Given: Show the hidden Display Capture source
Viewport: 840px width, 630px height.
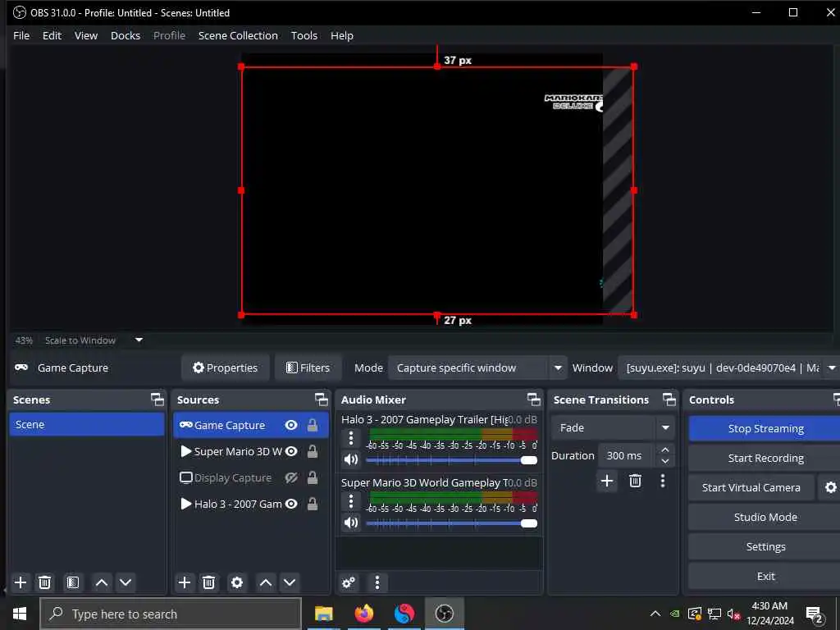Looking at the screenshot, I should point(291,477).
